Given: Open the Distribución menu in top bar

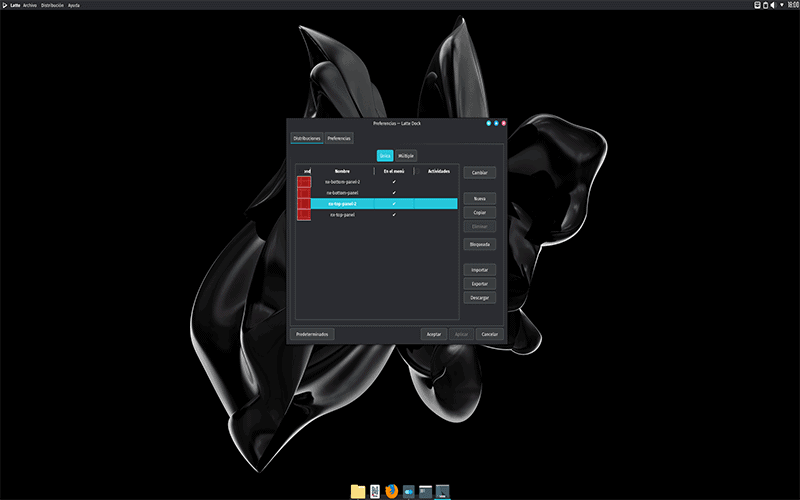Looking at the screenshot, I should pos(52,5).
